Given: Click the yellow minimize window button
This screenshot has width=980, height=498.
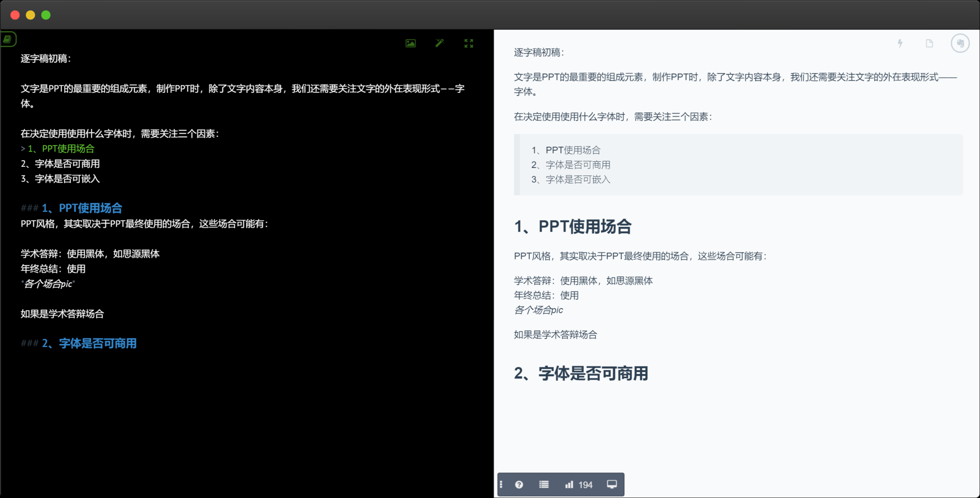Looking at the screenshot, I should coord(31,15).
